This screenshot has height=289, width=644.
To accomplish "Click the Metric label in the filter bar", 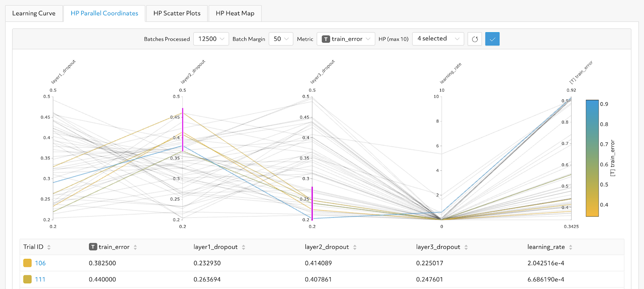I will (305, 39).
